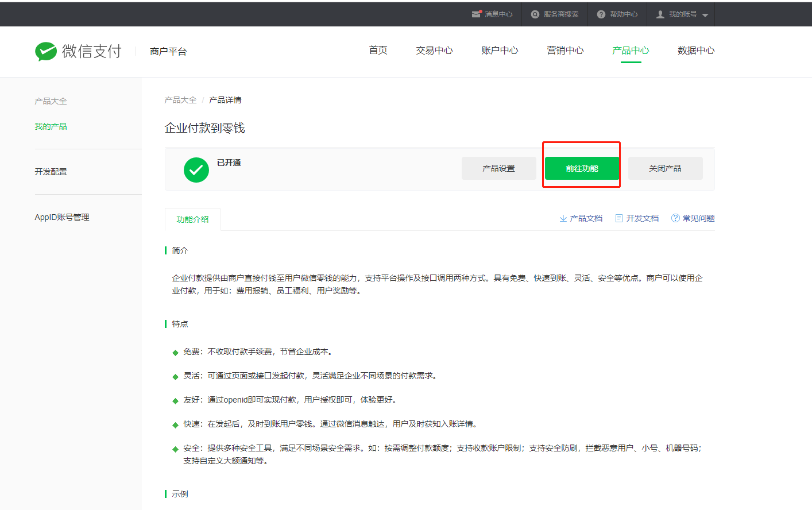
Task: Click the service provider search icon
Action: 535,14
